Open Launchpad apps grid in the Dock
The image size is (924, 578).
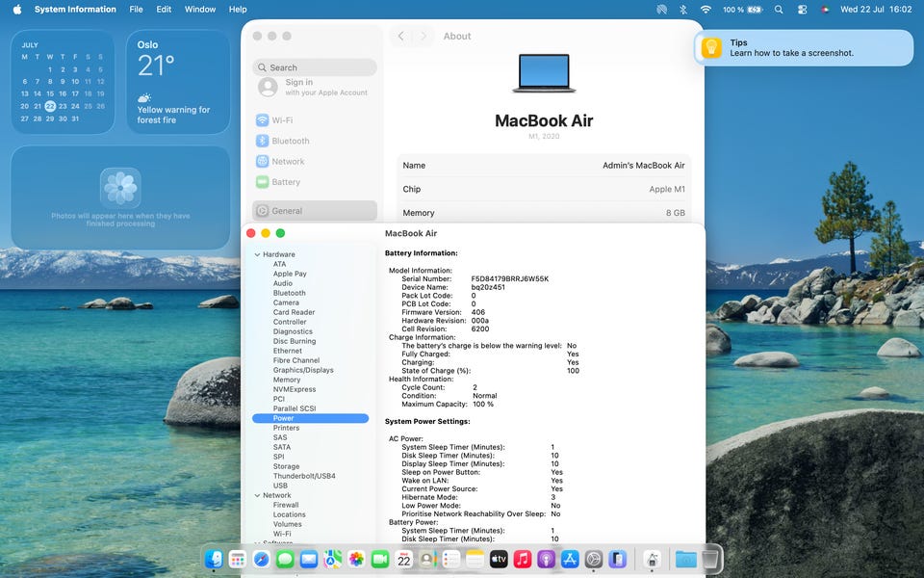pyautogui.click(x=238, y=559)
